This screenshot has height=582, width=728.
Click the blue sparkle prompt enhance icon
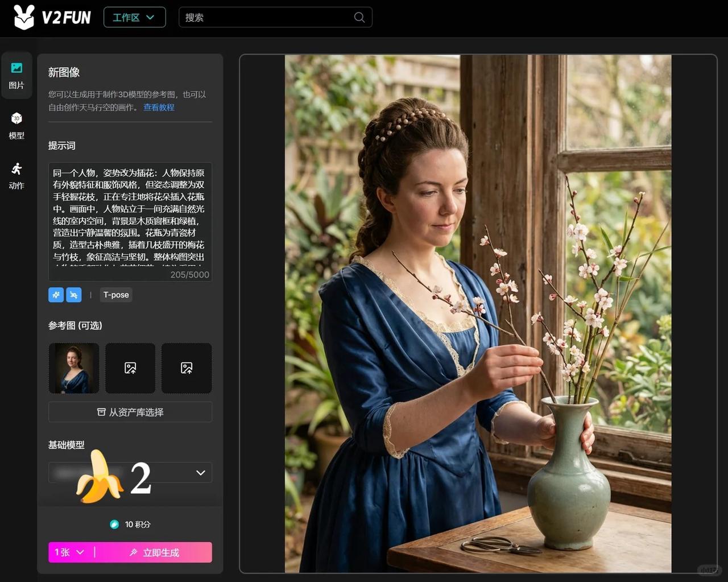click(x=56, y=295)
